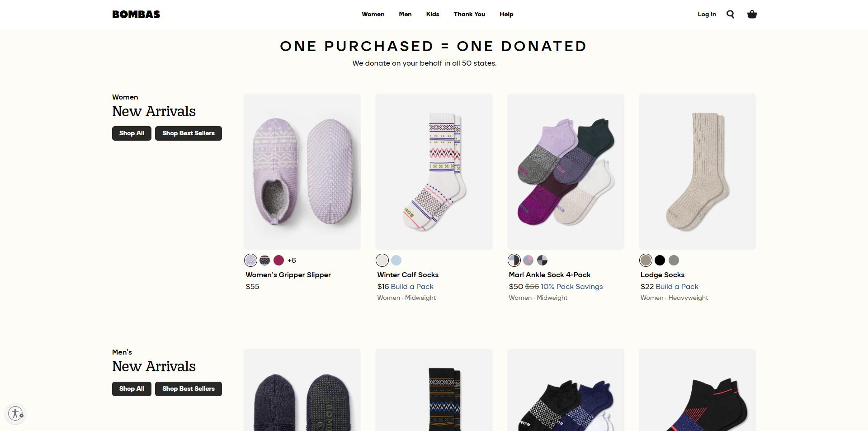Select the gray Lodge Socks color swatch
868x431 pixels.
pos(674,260)
